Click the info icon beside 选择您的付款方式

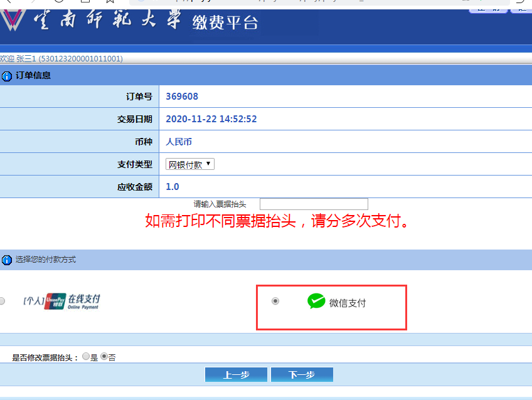tap(6, 260)
